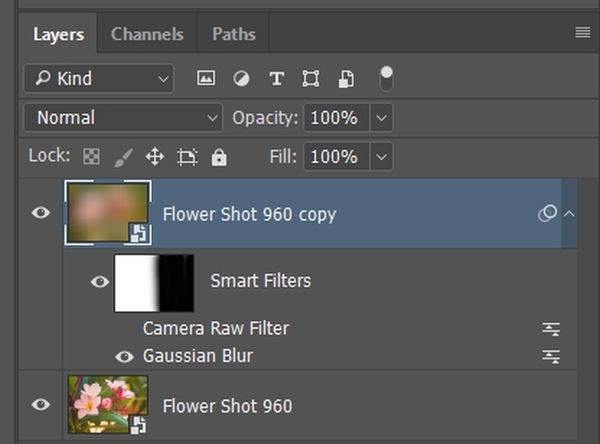Toggle layer filtering on/off switch
The image size is (600, 444).
386,78
